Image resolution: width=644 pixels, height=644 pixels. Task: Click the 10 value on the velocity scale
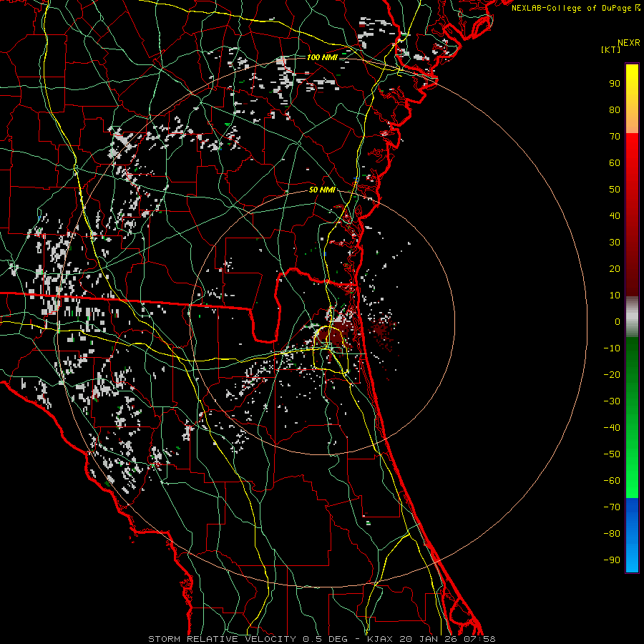point(615,296)
